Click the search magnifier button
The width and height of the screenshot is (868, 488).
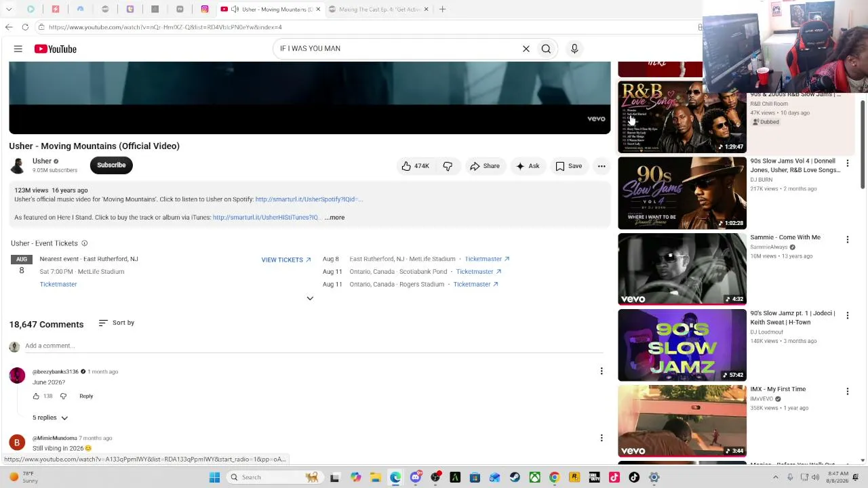546,49
